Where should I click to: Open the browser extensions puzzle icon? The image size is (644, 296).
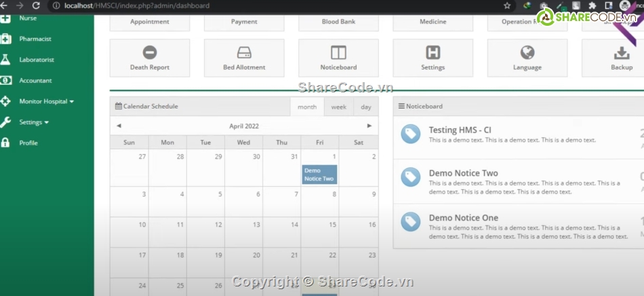[592, 5]
